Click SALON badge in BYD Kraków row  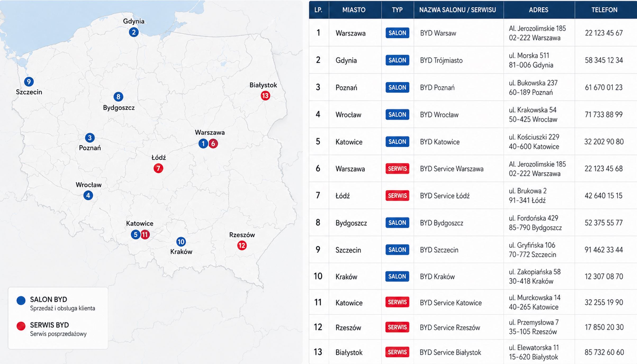[x=397, y=276]
